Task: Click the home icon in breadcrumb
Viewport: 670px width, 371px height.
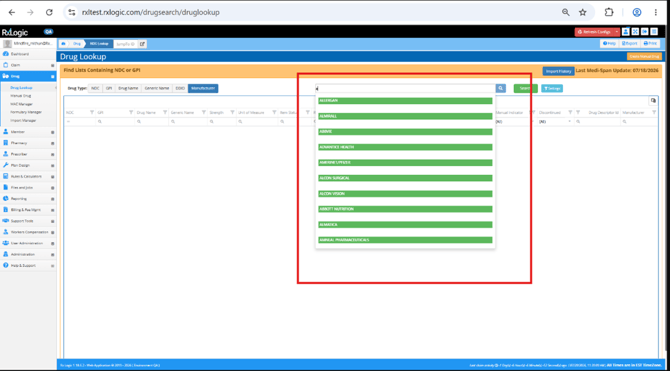Action: (63, 44)
